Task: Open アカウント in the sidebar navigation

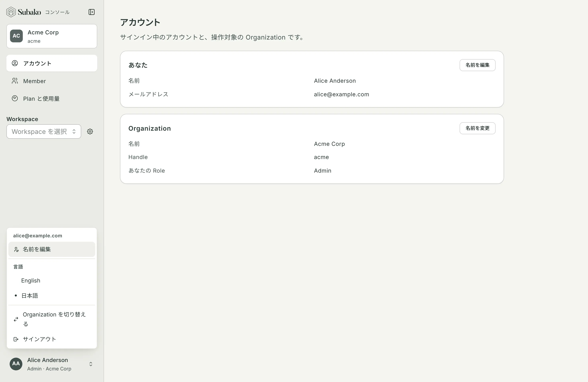Action: (x=52, y=63)
